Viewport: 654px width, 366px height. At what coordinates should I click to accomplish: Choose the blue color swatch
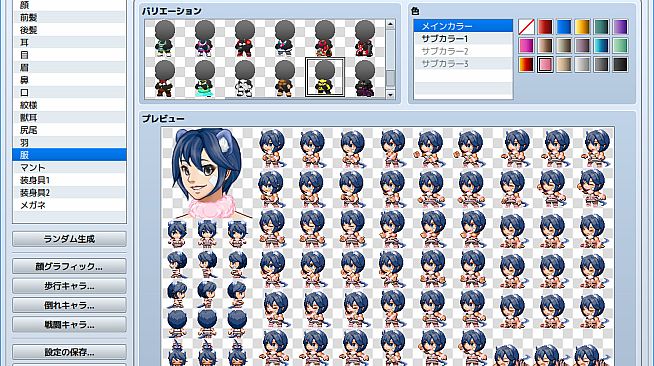pyautogui.click(x=564, y=27)
